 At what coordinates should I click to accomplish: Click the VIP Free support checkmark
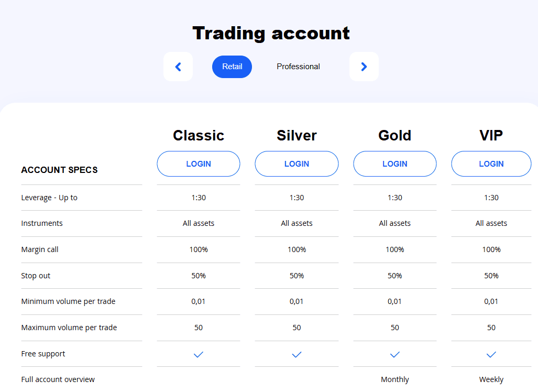coord(491,354)
